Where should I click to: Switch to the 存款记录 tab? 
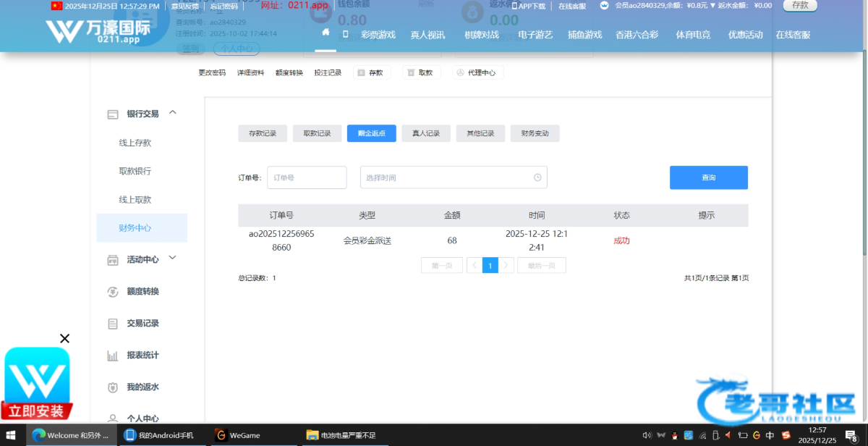263,133
